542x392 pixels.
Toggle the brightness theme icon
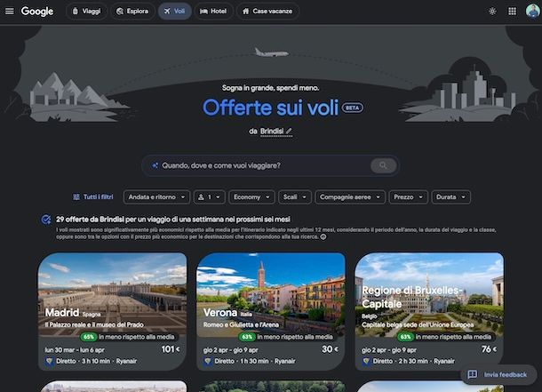(492, 12)
